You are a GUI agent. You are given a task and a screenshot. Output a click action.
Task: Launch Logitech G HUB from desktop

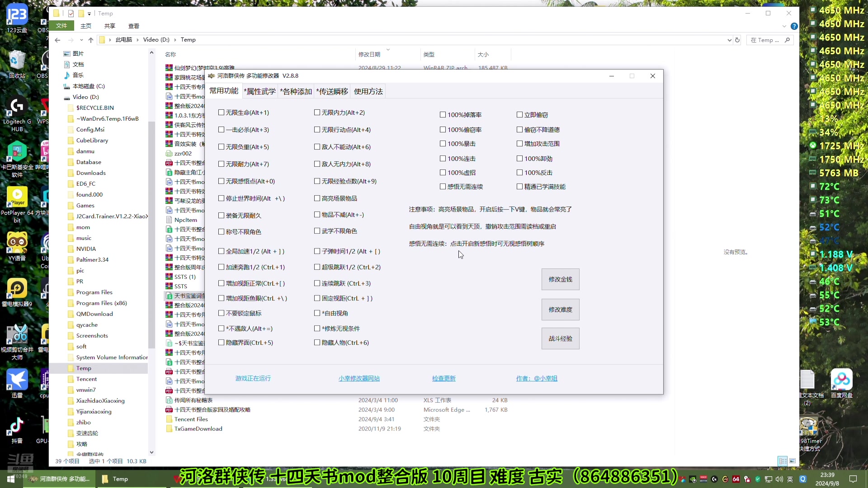pos(17,115)
